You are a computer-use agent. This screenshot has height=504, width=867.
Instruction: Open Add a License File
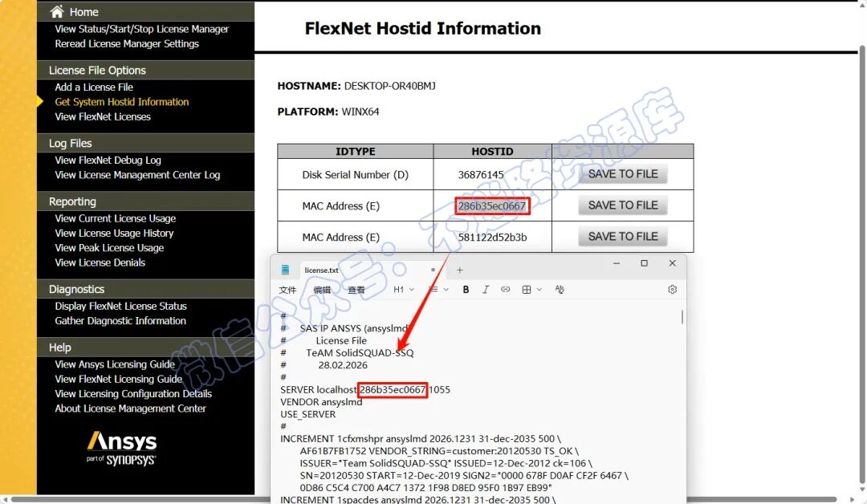point(94,87)
